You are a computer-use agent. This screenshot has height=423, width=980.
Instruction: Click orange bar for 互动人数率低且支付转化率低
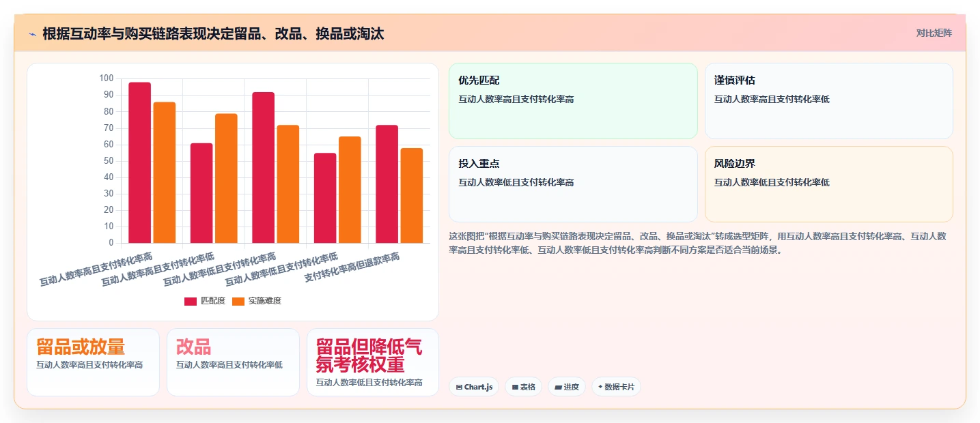point(350,190)
